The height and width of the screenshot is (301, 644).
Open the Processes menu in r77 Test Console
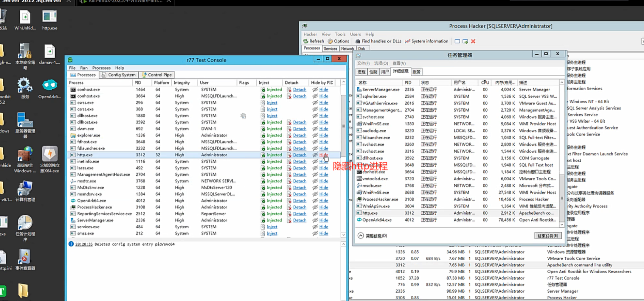[x=101, y=68]
